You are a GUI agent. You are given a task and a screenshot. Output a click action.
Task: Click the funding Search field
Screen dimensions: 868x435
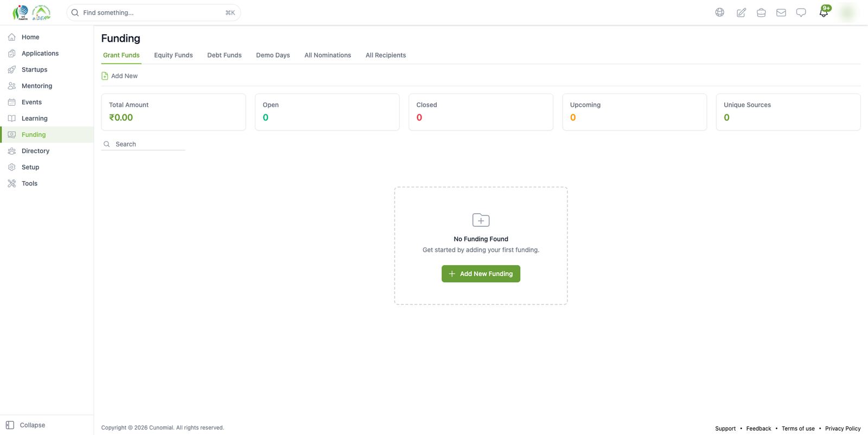[143, 144]
